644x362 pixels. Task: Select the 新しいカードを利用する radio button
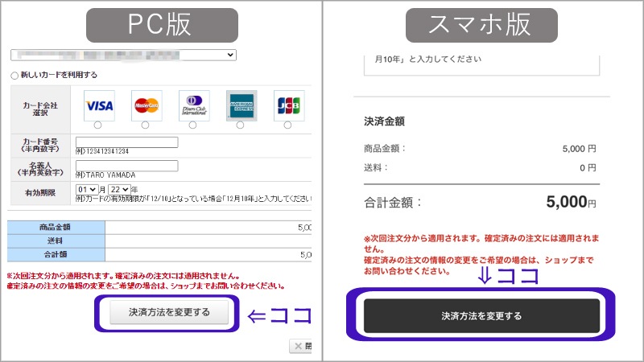tap(14, 76)
